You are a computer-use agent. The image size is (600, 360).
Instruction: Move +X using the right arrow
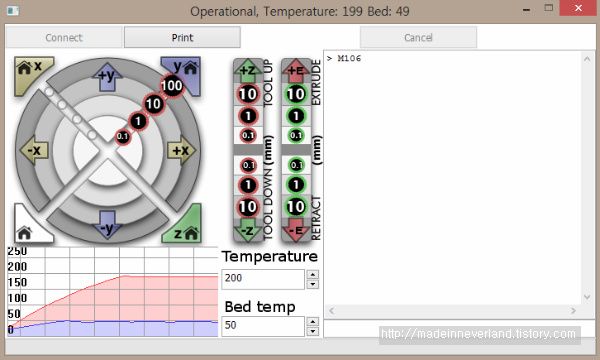181,150
